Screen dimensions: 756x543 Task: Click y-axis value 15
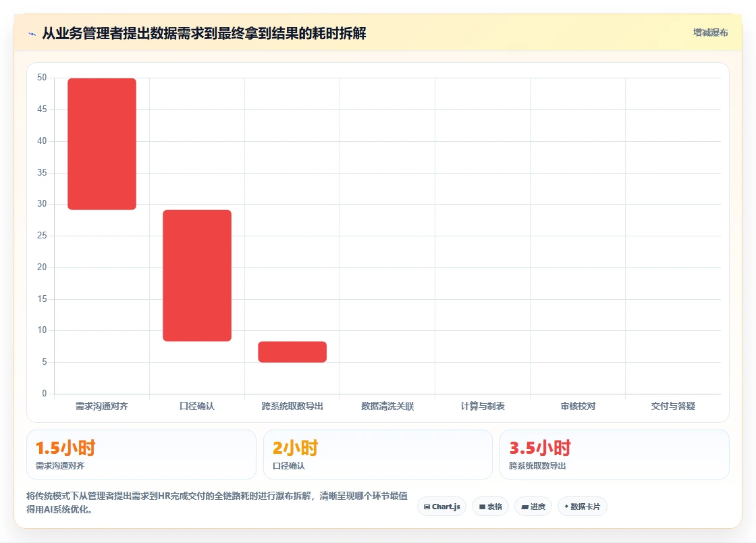point(42,299)
